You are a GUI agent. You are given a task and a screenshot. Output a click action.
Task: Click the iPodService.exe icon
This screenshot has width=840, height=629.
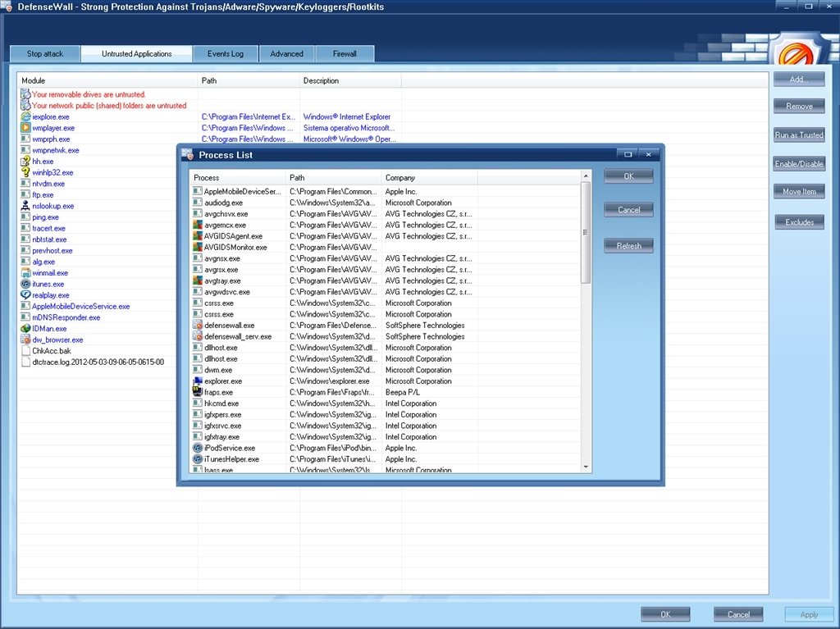pyautogui.click(x=198, y=448)
